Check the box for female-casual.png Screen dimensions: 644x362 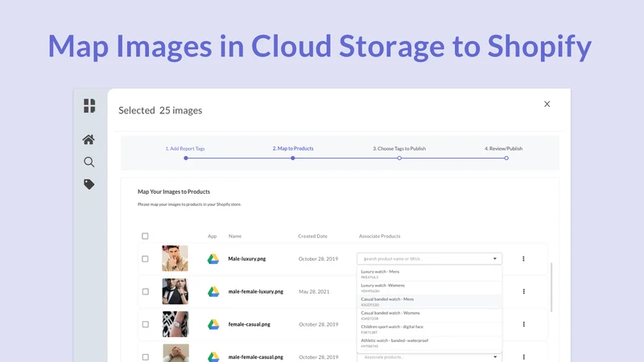146,324
